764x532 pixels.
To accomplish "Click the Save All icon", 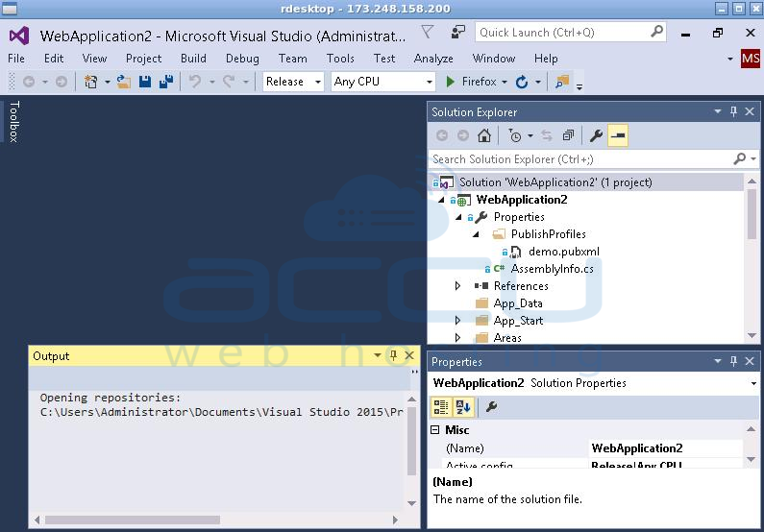I will (166, 82).
